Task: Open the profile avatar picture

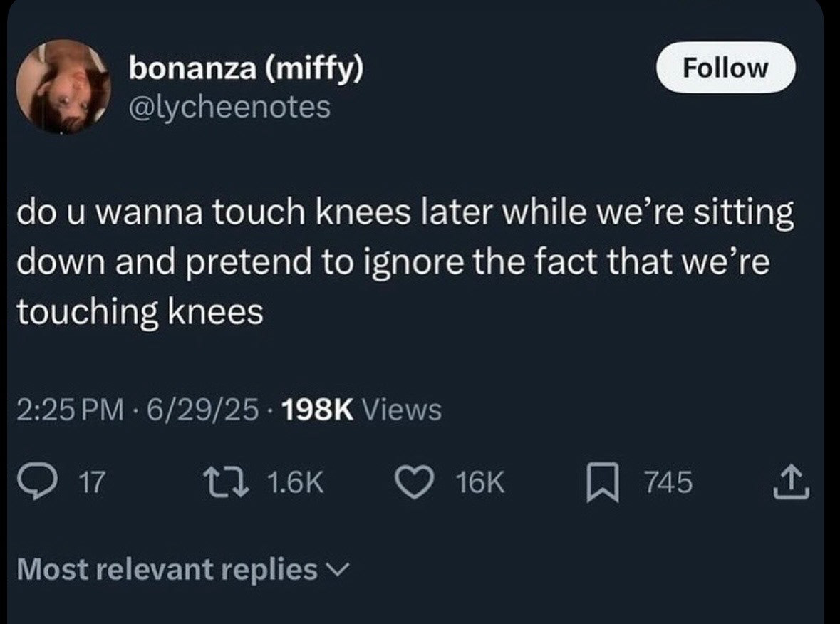Action: tap(63, 86)
